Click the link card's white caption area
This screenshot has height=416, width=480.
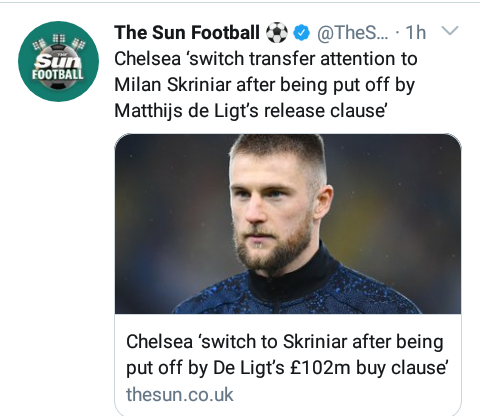click(288, 363)
